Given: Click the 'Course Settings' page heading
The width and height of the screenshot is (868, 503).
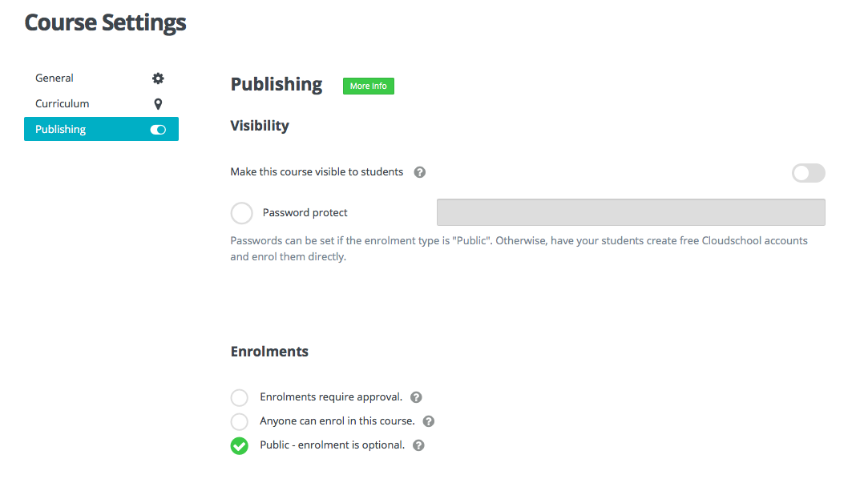Looking at the screenshot, I should (105, 22).
